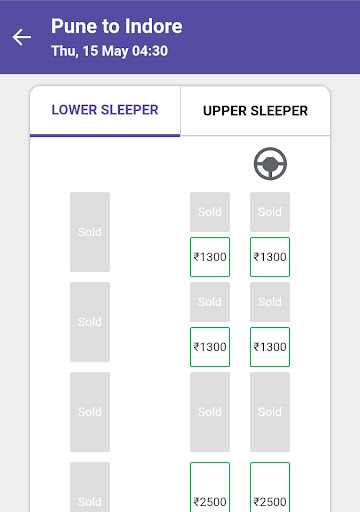Switch to the Upper Sleeper tab
Viewport: 360px width, 512px height.
[255, 111]
